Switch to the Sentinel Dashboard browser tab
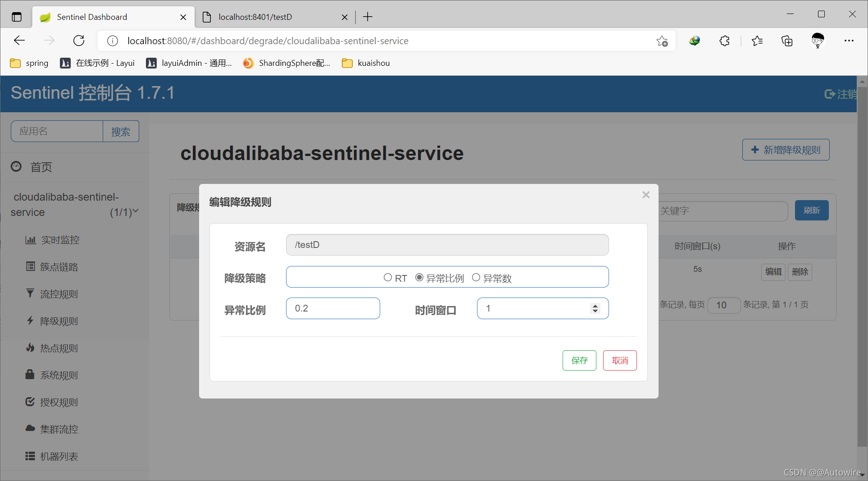The image size is (868, 481). [114, 17]
